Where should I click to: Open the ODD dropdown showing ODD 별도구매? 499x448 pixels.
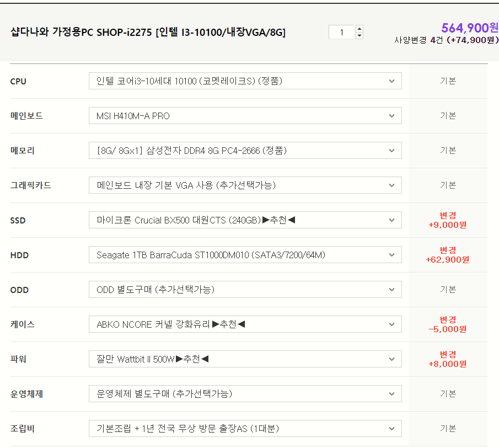coord(245,290)
